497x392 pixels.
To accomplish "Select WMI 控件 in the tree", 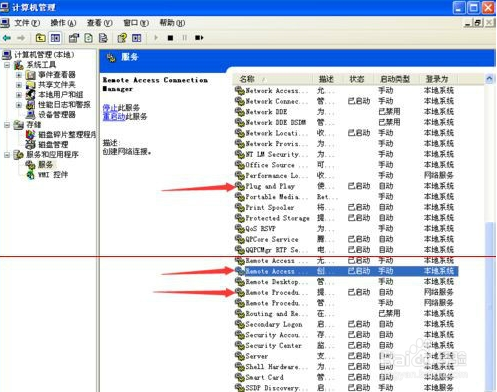I will pyautogui.click(x=53, y=175).
